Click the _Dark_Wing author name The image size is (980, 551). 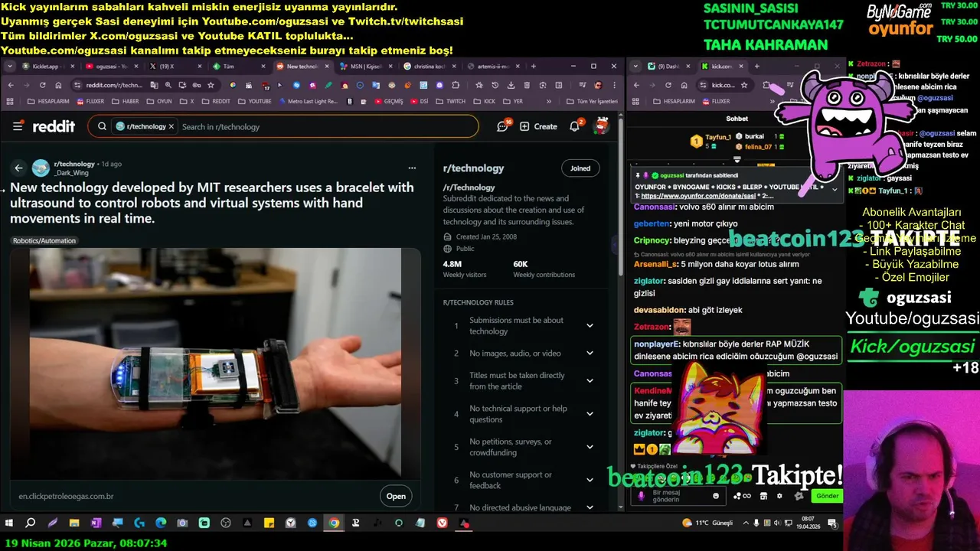[x=71, y=173]
